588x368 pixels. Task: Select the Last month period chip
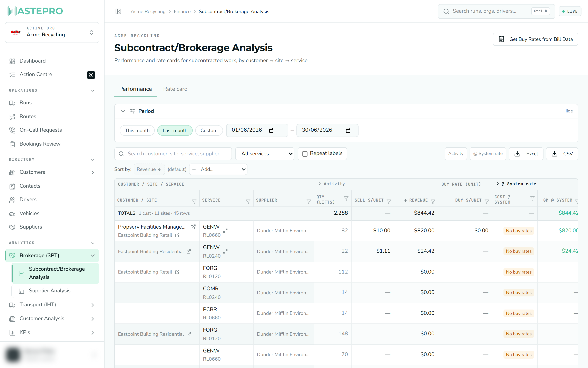pyautogui.click(x=175, y=130)
